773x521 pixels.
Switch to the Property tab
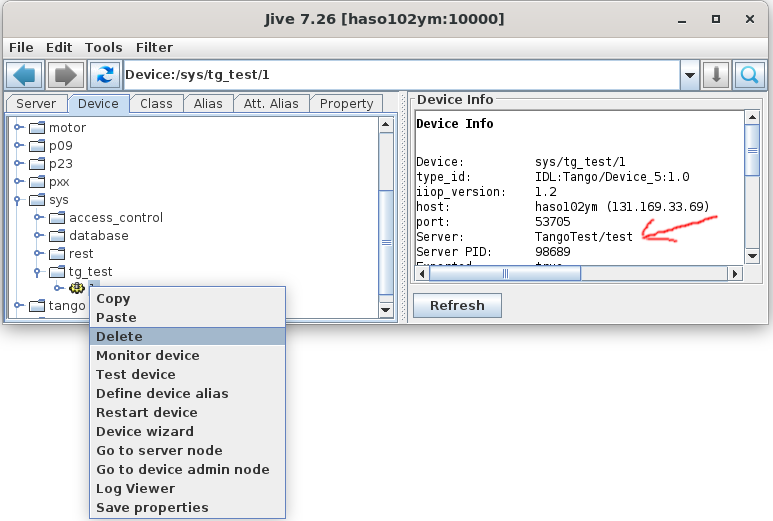pyautogui.click(x=347, y=104)
